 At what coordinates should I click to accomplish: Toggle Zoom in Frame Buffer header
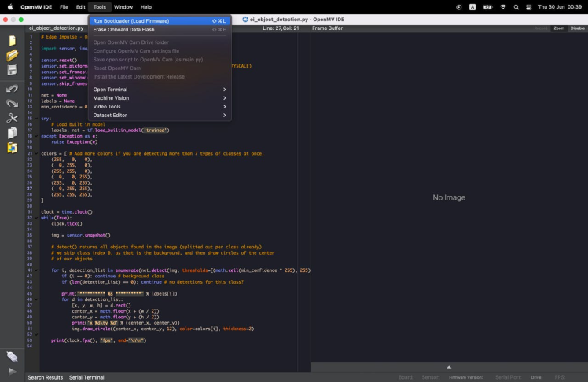(x=559, y=28)
